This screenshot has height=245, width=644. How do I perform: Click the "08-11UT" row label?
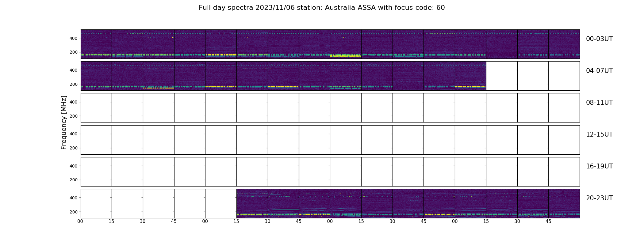click(x=599, y=103)
